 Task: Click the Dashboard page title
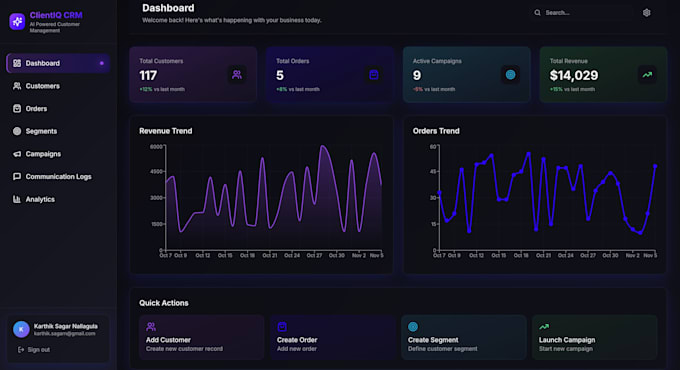click(x=168, y=8)
